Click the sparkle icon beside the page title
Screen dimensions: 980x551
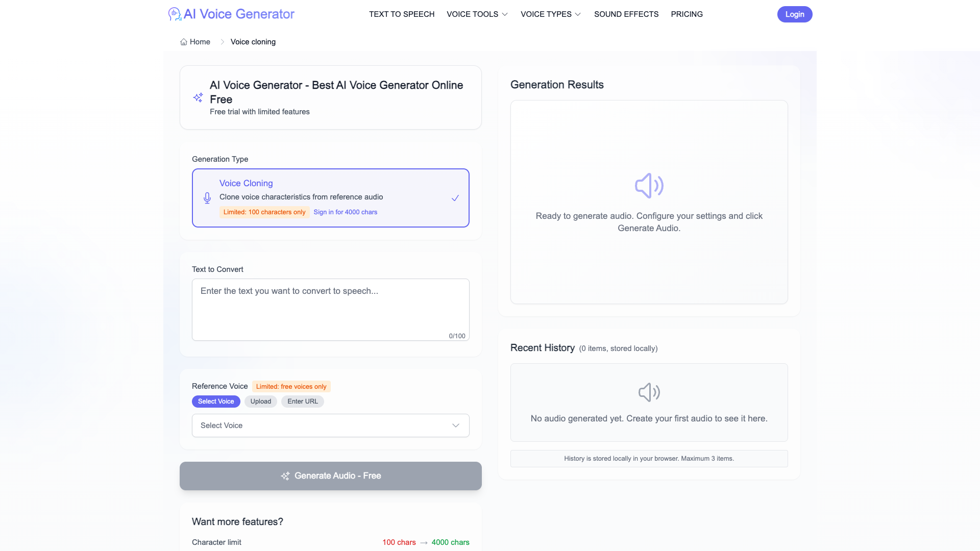[198, 97]
